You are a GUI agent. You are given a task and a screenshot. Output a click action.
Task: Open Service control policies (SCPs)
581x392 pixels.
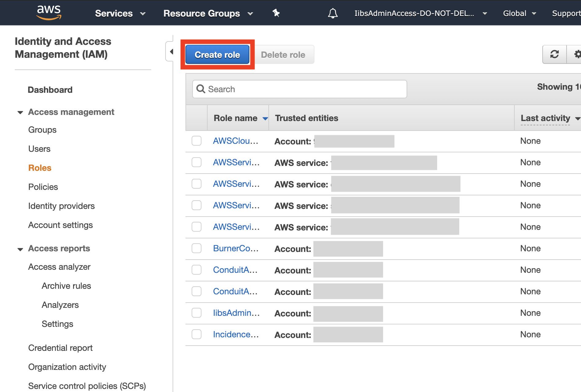click(x=87, y=386)
